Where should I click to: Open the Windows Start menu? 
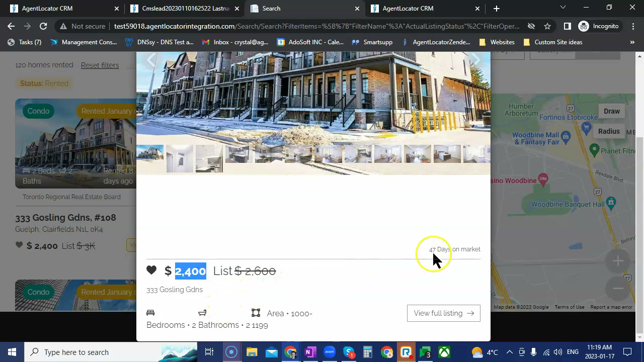pyautogui.click(x=12, y=352)
